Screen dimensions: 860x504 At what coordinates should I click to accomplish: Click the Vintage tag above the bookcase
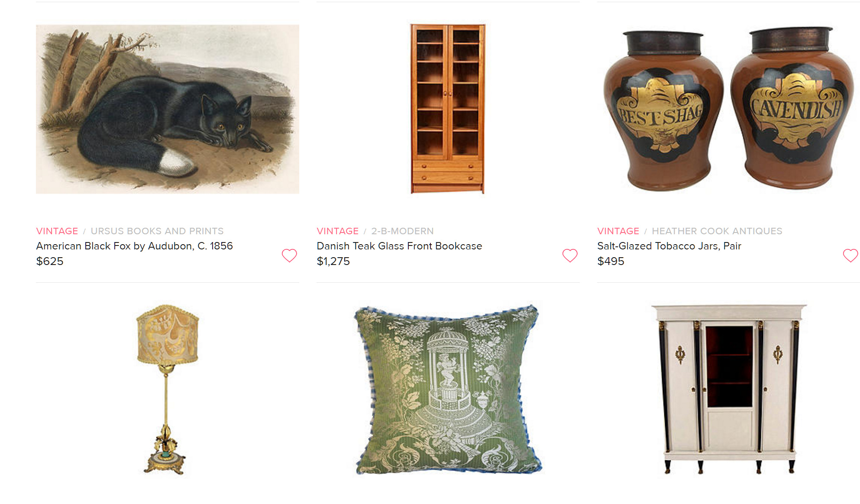[338, 231]
